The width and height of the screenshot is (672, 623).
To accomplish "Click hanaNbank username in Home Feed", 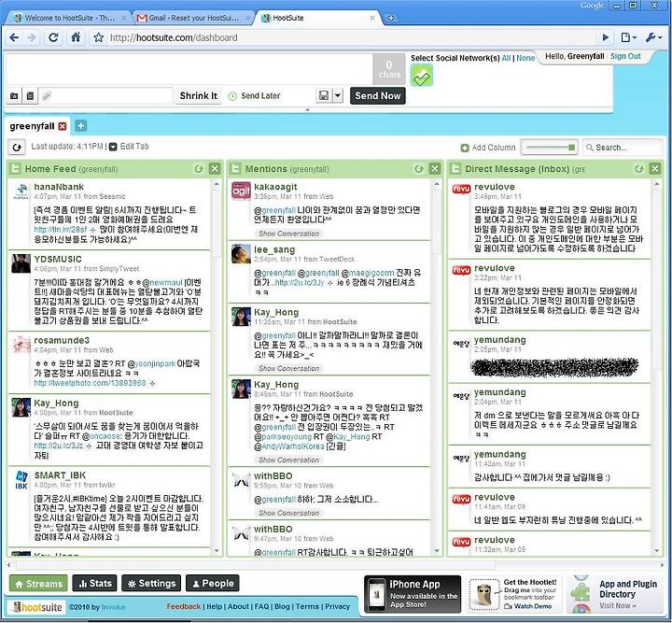I will coord(59,187).
